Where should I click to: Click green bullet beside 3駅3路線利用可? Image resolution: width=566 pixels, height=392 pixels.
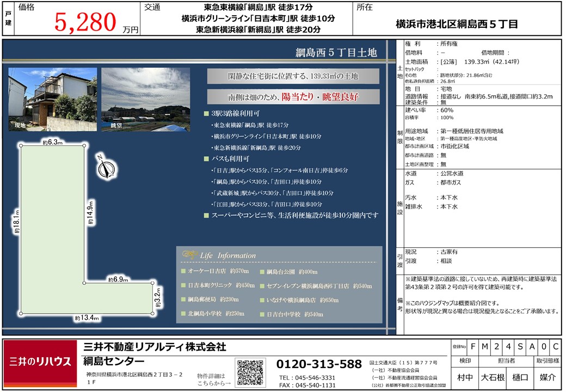point(206,114)
